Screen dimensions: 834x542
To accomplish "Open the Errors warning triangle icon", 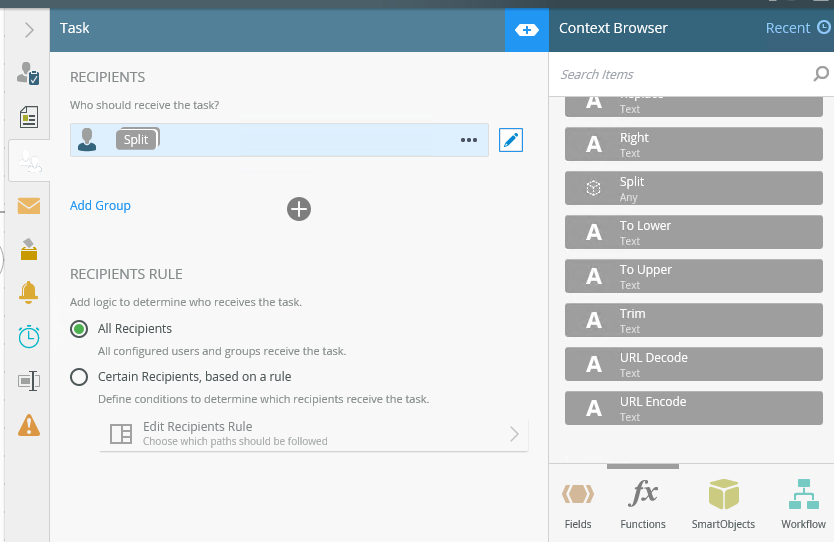I will 29,426.
